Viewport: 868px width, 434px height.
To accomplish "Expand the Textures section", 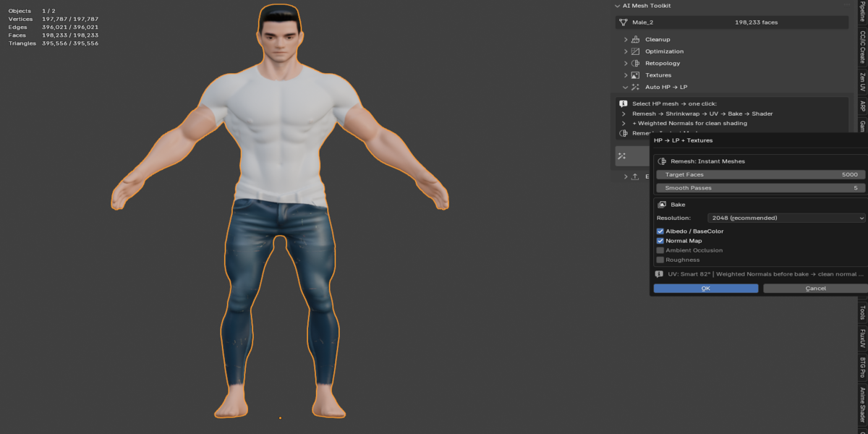I will [x=626, y=75].
